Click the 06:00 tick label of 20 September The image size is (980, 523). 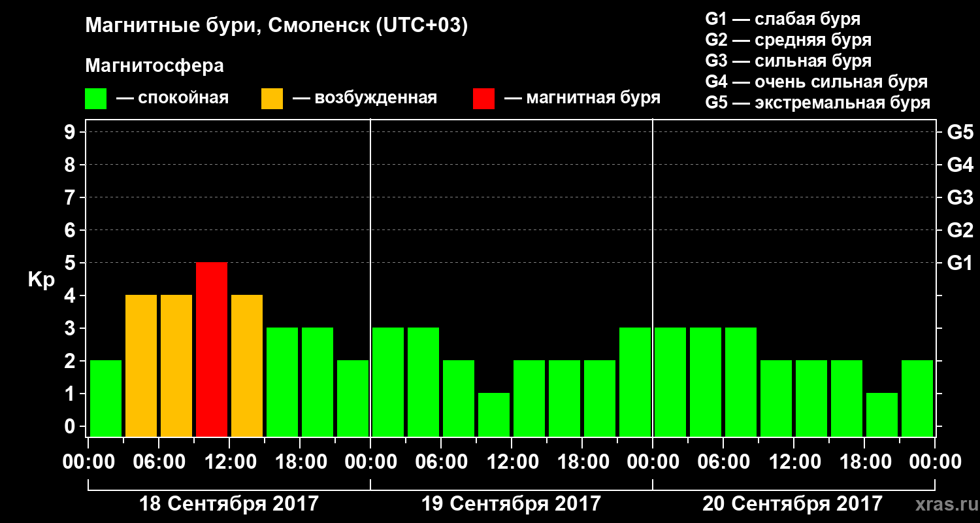click(x=723, y=462)
